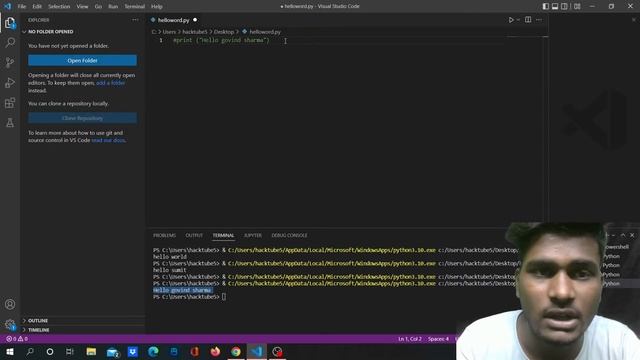The image size is (640, 360).
Task: Open Windows taskbar search
Action: click(x=30, y=352)
